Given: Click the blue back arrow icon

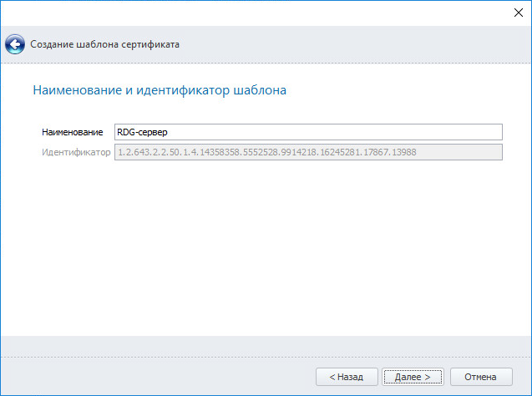Looking at the screenshot, I should tap(15, 44).
